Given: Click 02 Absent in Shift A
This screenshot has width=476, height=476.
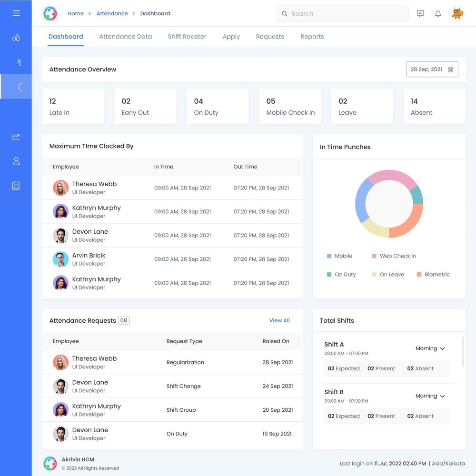Looking at the screenshot, I should 420,368.
